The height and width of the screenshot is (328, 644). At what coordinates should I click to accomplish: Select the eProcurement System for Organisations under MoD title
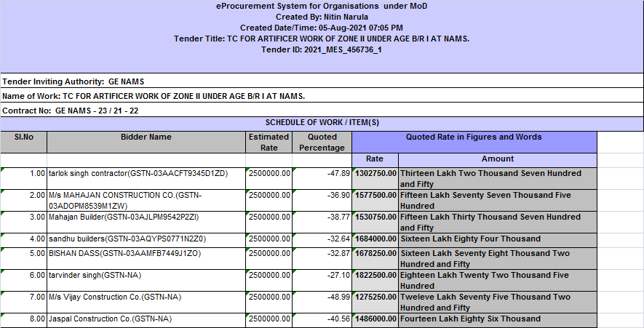point(322,6)
